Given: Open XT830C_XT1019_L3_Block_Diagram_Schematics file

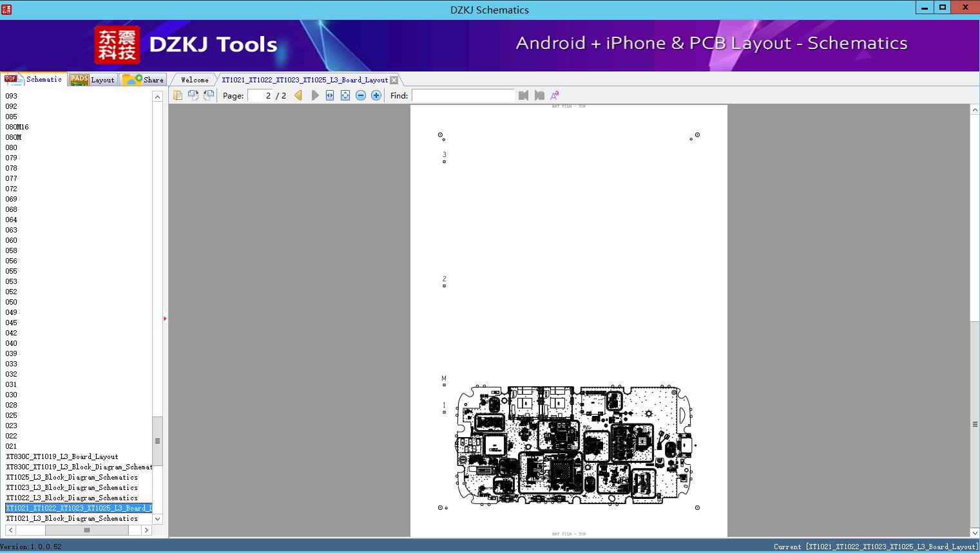Looking at the screenshot, I should tap(79, 467).
